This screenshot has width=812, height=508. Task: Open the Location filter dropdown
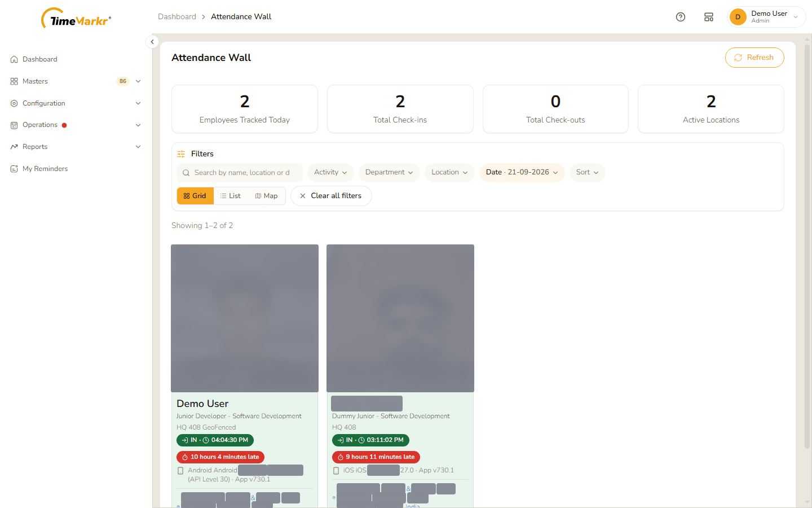449,173
